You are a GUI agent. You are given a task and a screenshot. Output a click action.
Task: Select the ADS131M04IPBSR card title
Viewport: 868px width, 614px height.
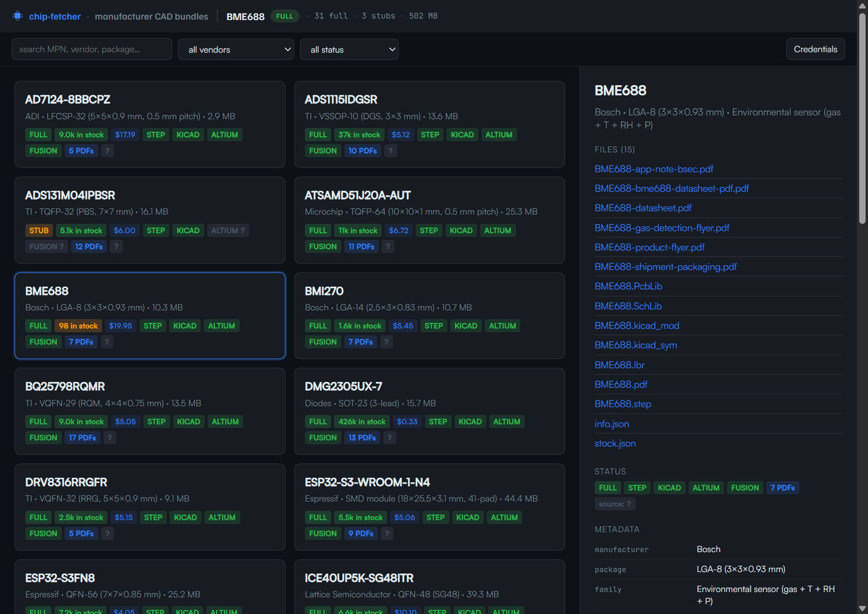70,195
